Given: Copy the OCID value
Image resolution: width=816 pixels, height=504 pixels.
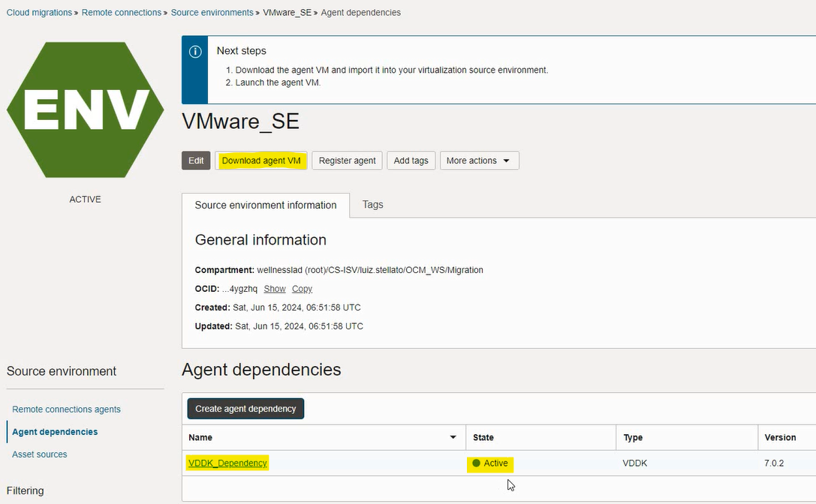Looking at the screenshot, I should click(302, 289).
